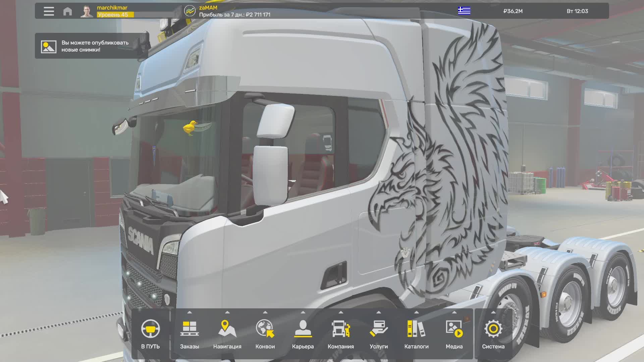
Task: Expand the Конвои submenu arrow
Action: click(x=265, y=312)
